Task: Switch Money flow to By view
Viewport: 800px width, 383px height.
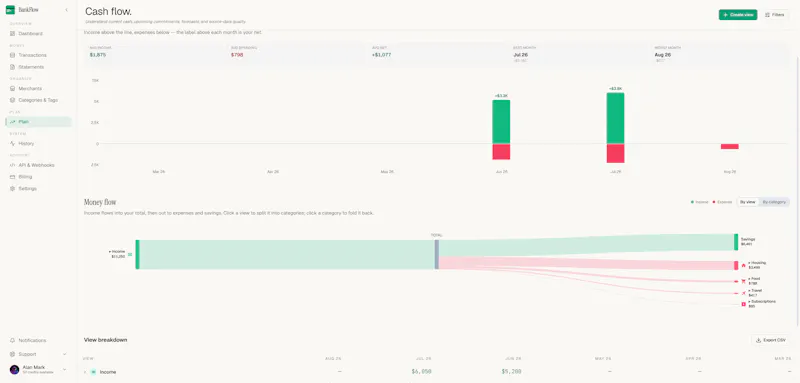Action: pyautogui.click(x=747, y=202)
